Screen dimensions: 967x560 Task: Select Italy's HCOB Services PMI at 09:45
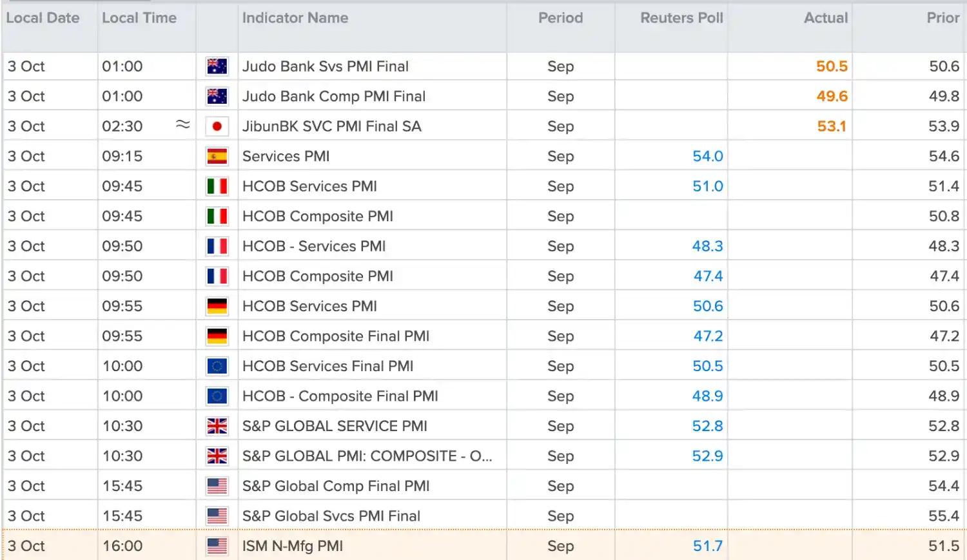coord(310,186)
